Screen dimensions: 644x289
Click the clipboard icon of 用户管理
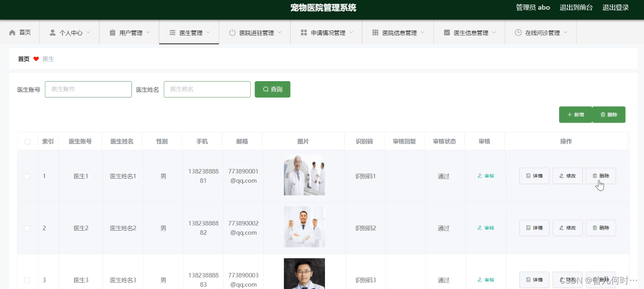click(x=112, y=33)
